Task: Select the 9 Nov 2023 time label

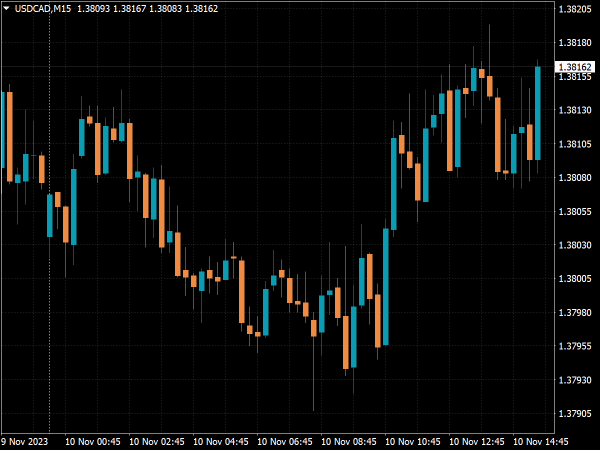Action: point(24,442)
